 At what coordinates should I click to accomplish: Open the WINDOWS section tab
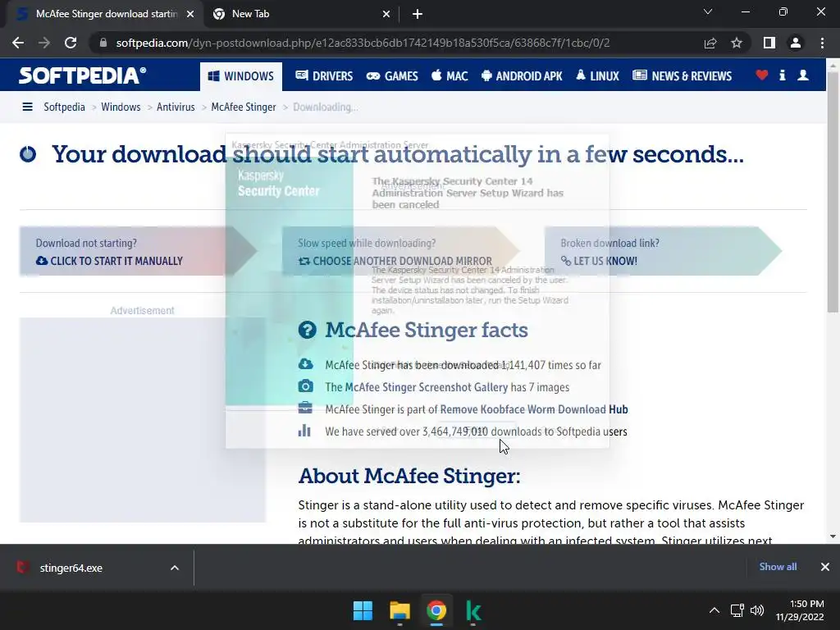241,76
